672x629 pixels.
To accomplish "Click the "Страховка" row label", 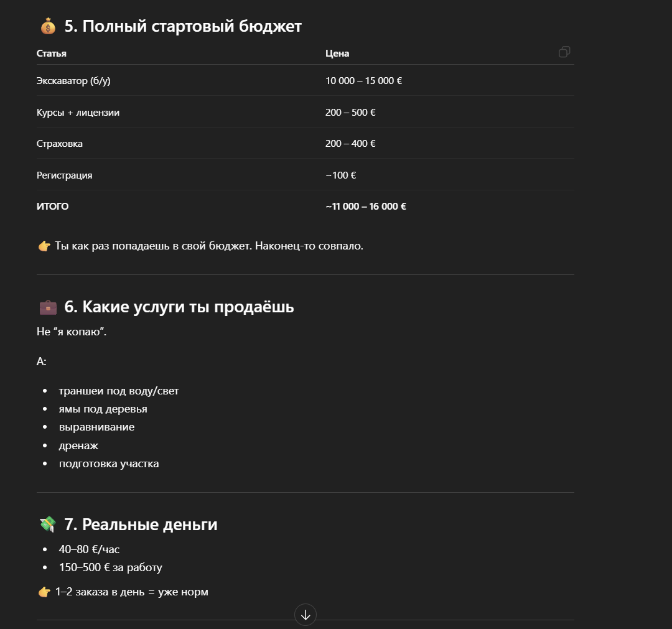I will (x=60, y=144).
